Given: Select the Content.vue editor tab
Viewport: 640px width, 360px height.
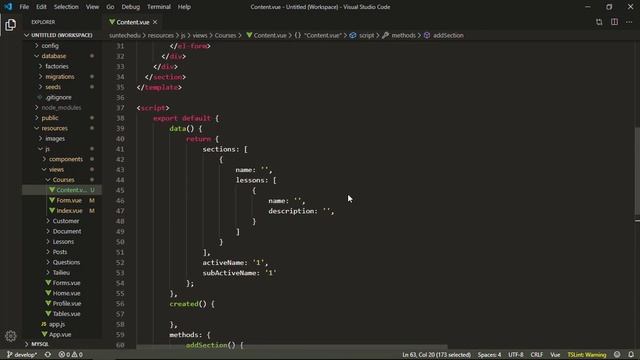Looking at the screenshot, I should click(x=133, y=22).
